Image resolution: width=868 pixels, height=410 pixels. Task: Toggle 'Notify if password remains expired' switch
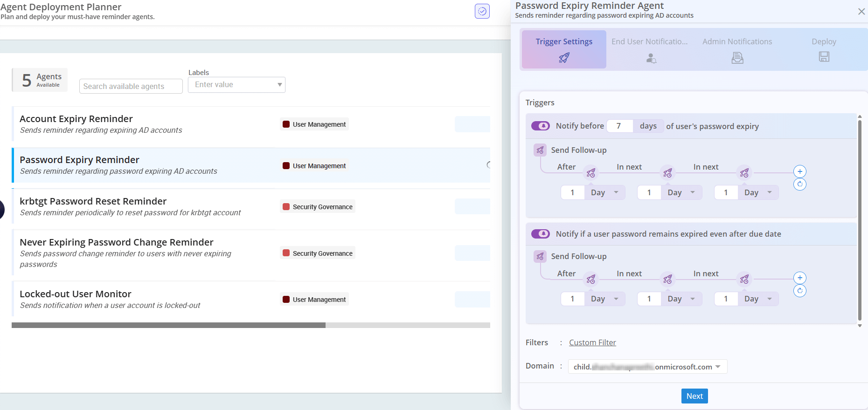tap(541, 233)
